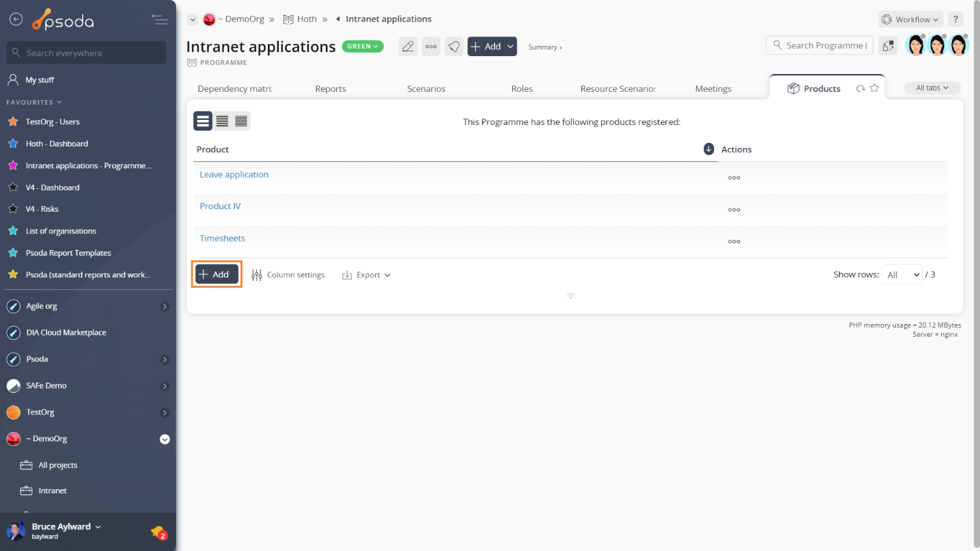Click the Add product button below table
Viewport: 980px width, 551px height.
[216, 274]
